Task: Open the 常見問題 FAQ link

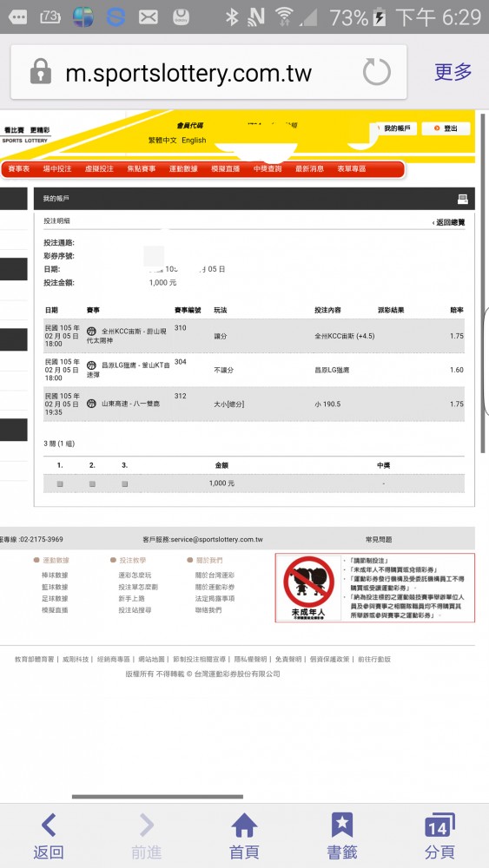Action: (x=379, y=539)
